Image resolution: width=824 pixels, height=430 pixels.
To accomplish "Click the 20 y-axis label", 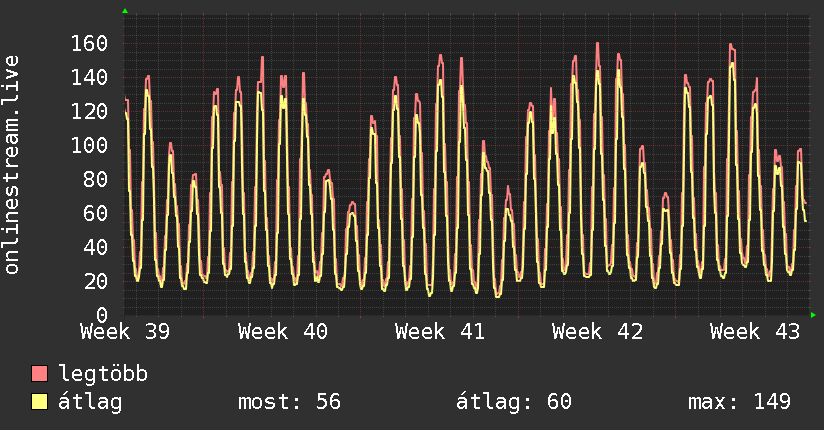I will point(96,281).
